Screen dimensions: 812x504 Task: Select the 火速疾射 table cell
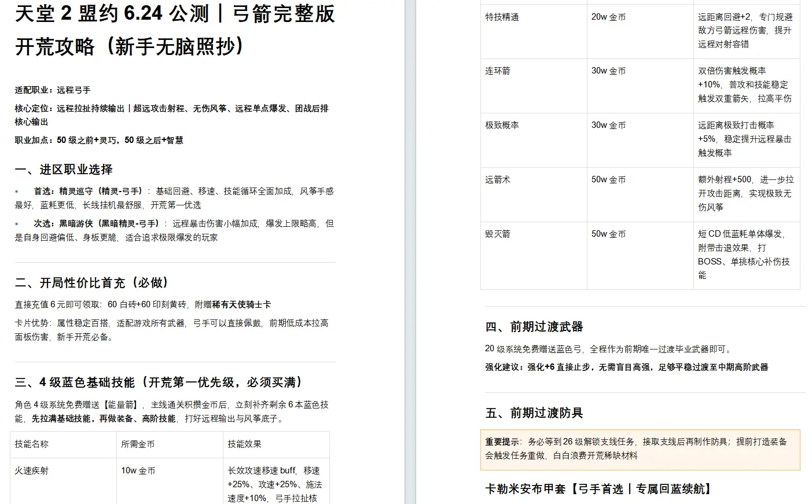pos(64,481)
